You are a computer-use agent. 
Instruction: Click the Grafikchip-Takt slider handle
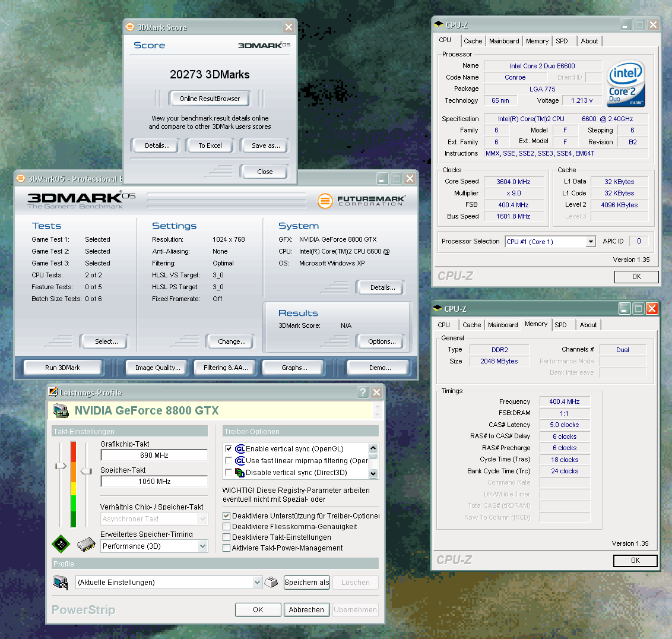tap(61, 466)
